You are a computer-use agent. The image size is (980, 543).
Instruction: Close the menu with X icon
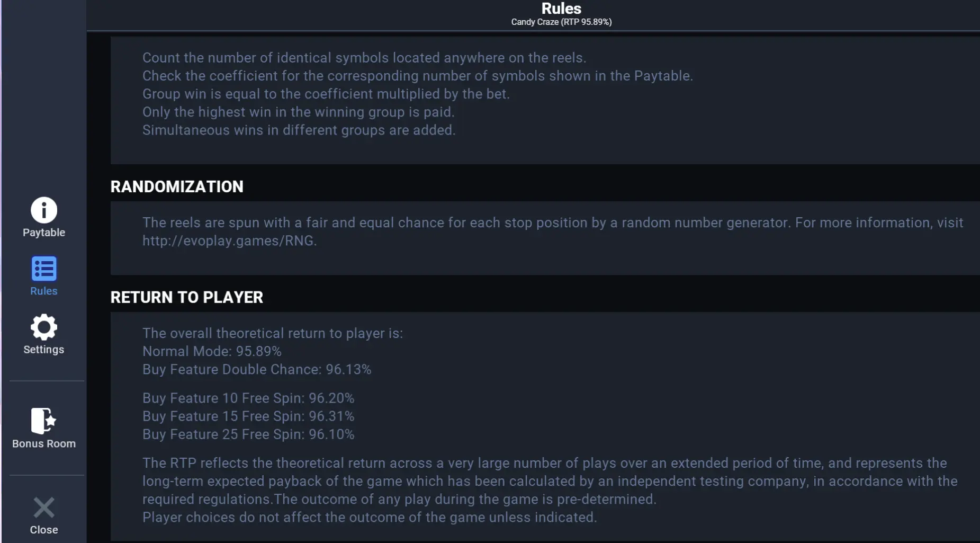[44, 508]
